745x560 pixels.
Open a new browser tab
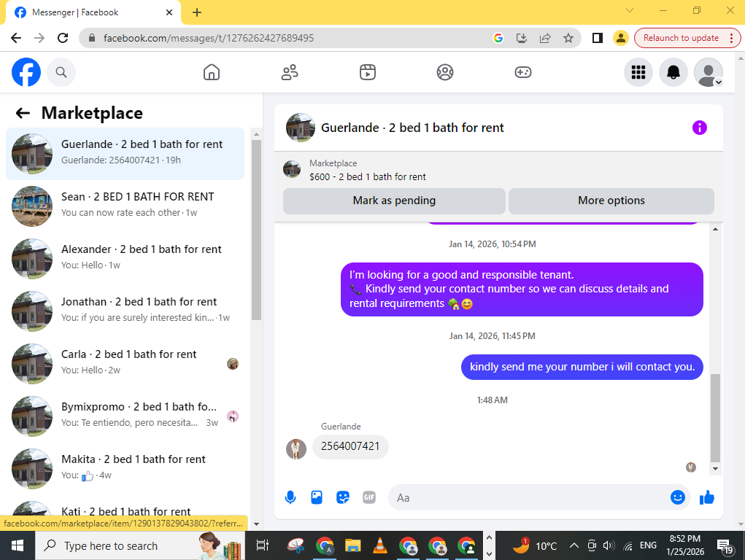coord(197,12)
